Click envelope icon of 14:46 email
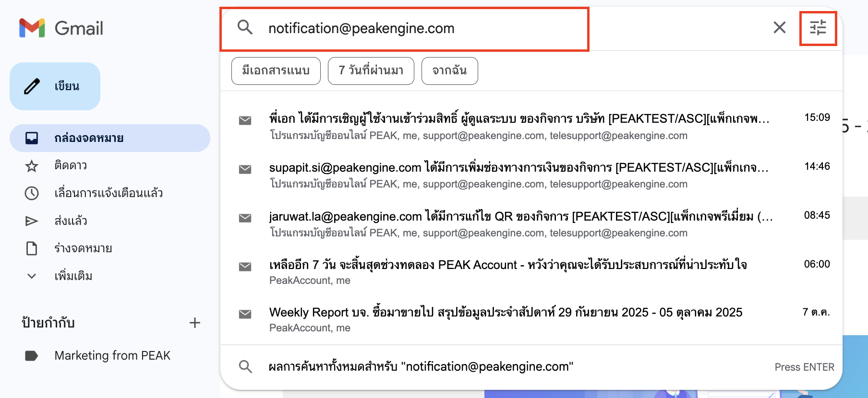The image size is (868, 398). 245,169
